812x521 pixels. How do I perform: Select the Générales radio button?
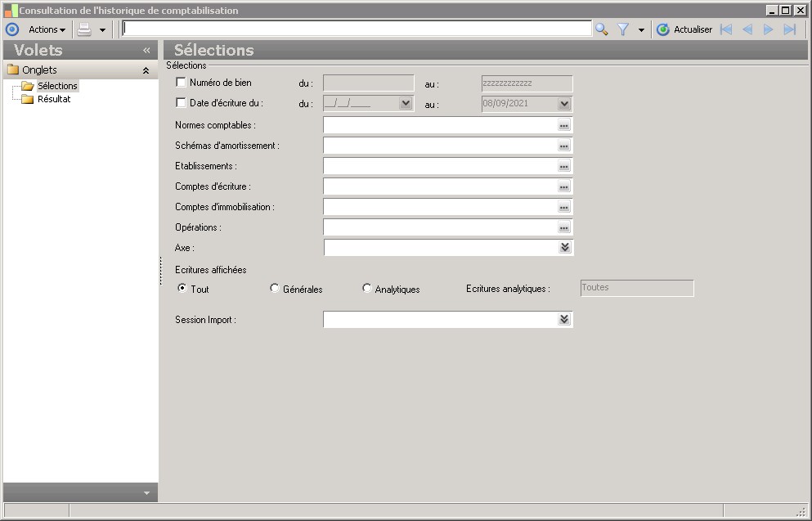point(275,288)
